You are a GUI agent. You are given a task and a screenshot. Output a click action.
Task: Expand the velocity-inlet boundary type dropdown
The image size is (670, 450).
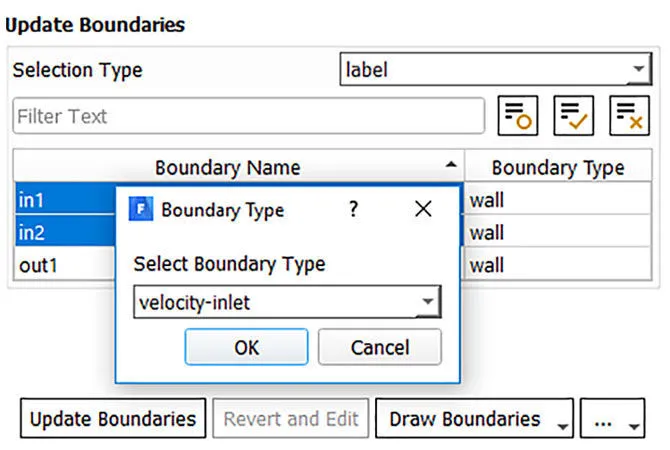428,302
